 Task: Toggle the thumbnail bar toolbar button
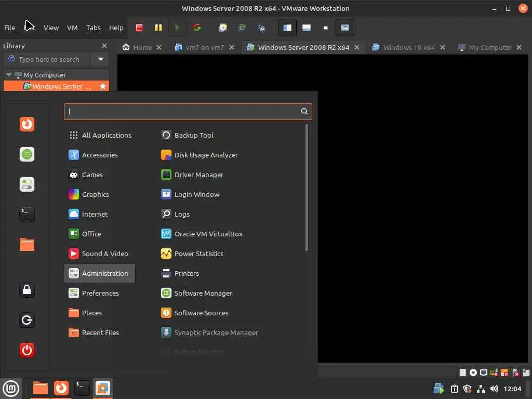[307, 28]
